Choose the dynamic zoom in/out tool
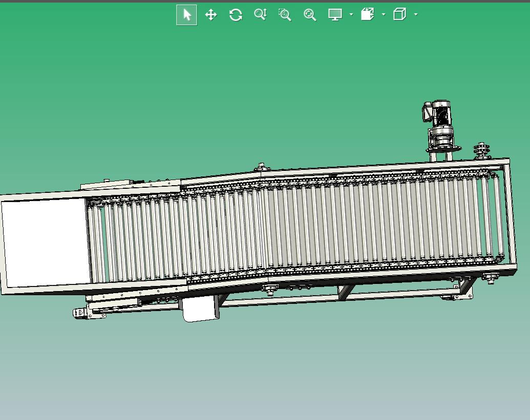 pyautogui.click(x=260, y=15)
